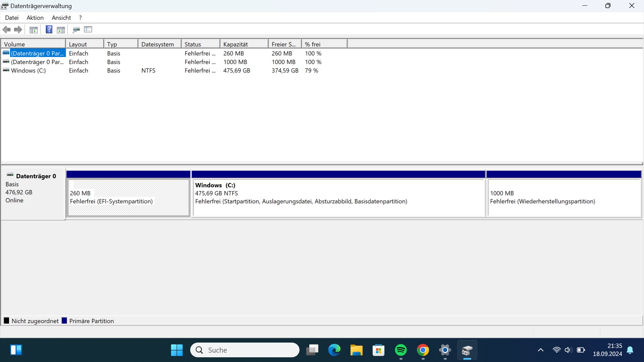Select the 260 MB EFI-Systempartition block

tap(128, 198)
